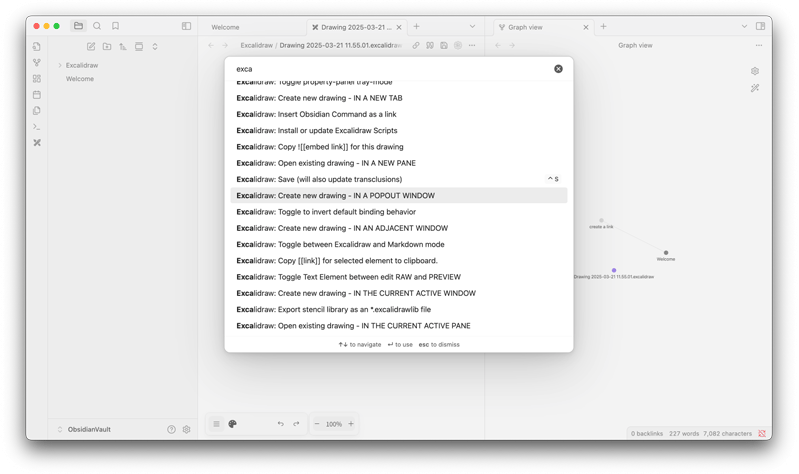Select the Graph view tab
The width and height of the screenshot is (799, 474).
525,27
